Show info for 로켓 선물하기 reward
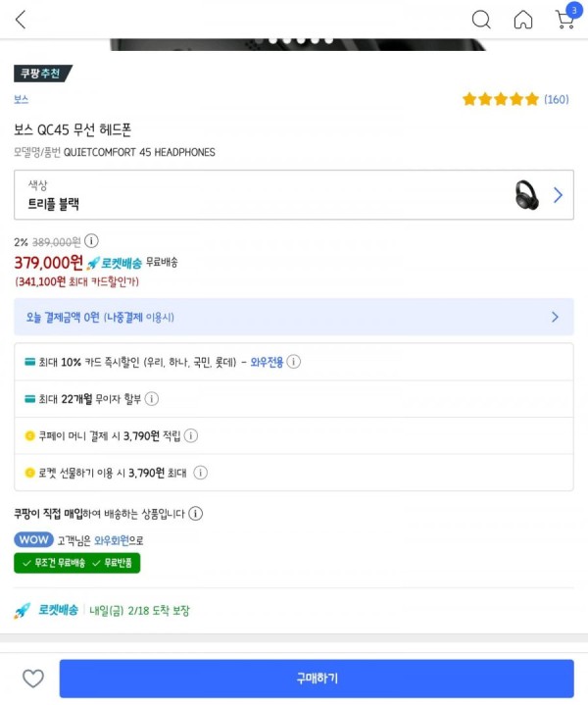Viewport: 588px width, 705px height. pos(201,473)
